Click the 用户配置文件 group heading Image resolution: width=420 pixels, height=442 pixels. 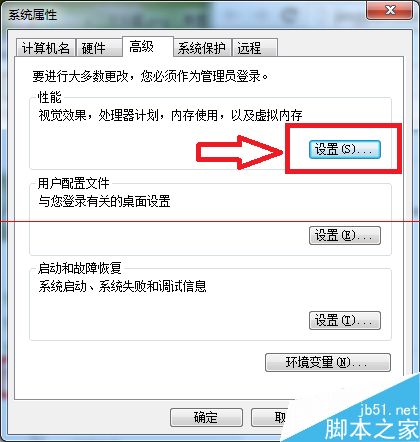[x=74, y=183]
